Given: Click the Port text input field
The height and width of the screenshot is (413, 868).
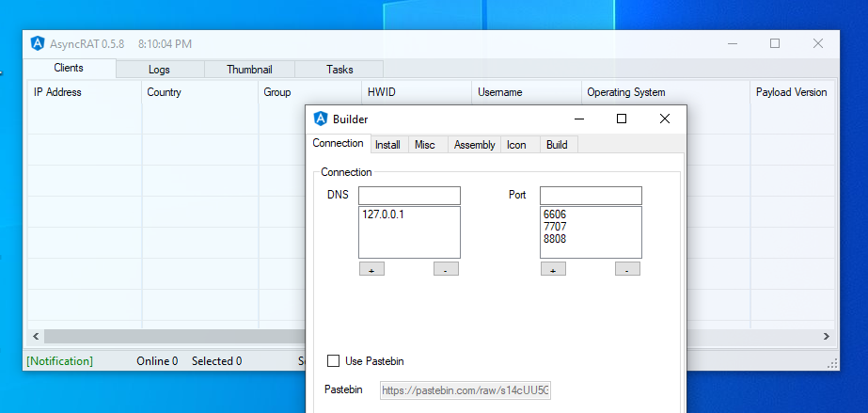Looking at the screenshot, I should click(x=591, y=195).
